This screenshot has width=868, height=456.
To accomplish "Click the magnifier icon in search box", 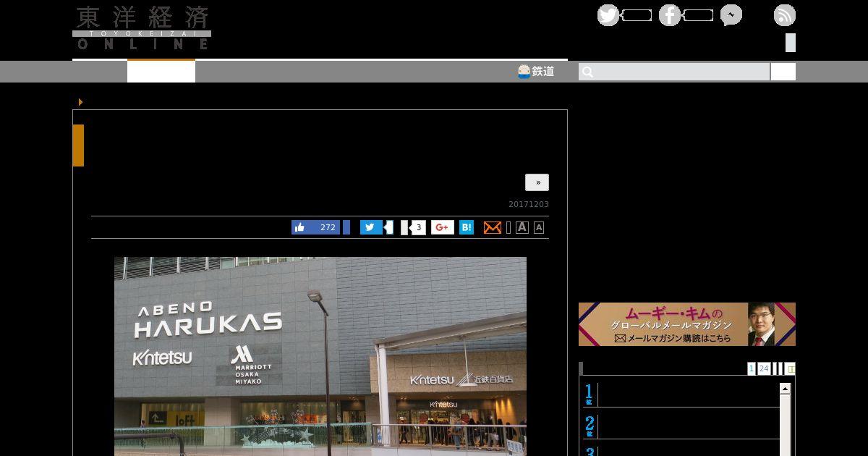I will tap(588, 72).
